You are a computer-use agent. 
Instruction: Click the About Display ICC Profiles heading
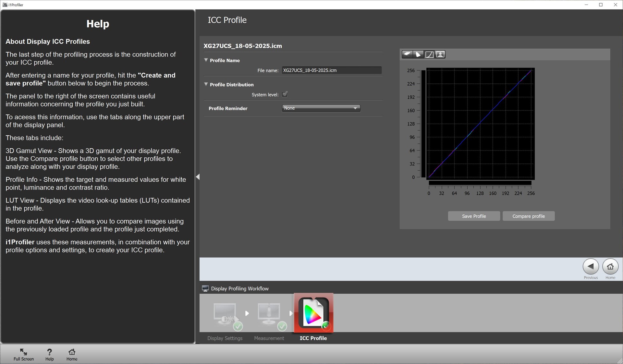pyautogui.click(x=48, y=42)
